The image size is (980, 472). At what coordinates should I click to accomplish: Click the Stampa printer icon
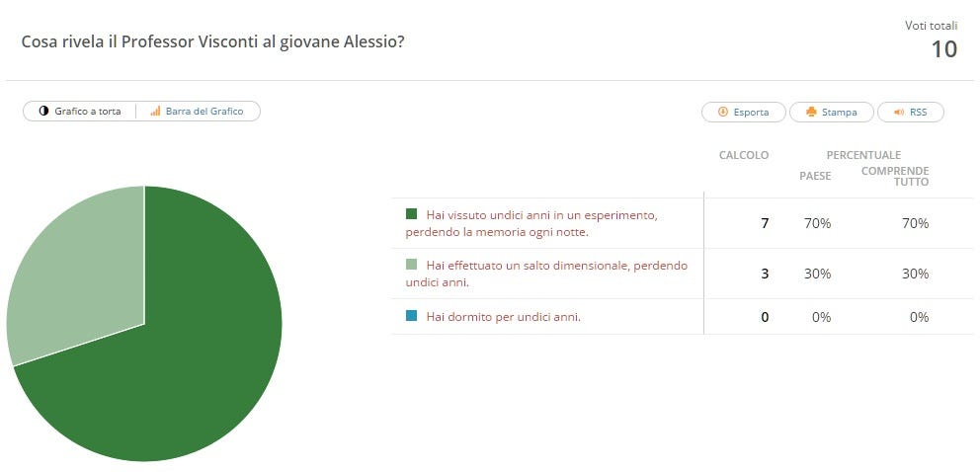click(x=811, y=112)
